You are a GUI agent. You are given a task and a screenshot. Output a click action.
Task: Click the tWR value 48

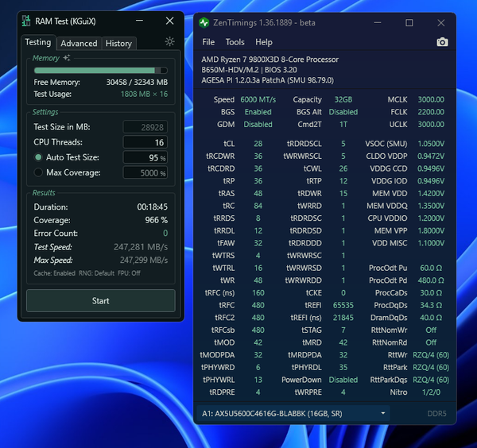point(258,280)
